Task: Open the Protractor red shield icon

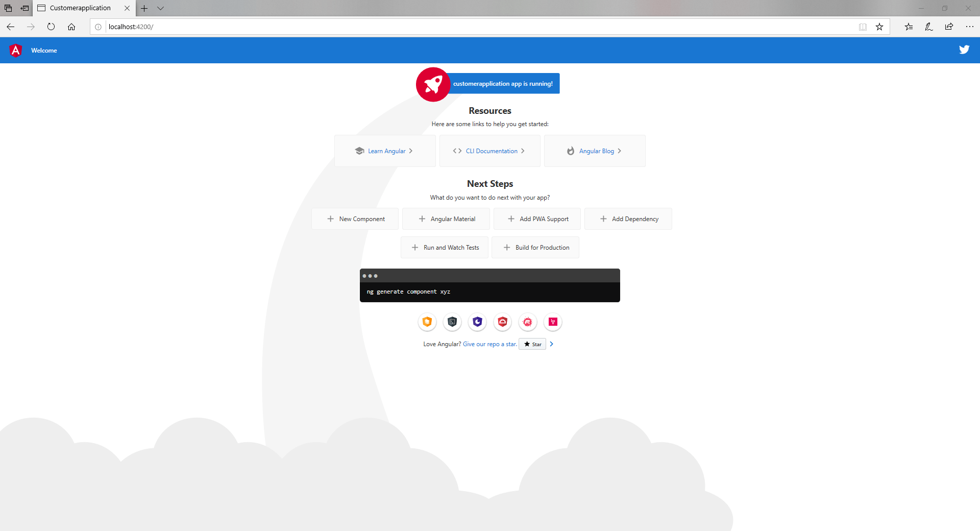Action: point(502,322)
